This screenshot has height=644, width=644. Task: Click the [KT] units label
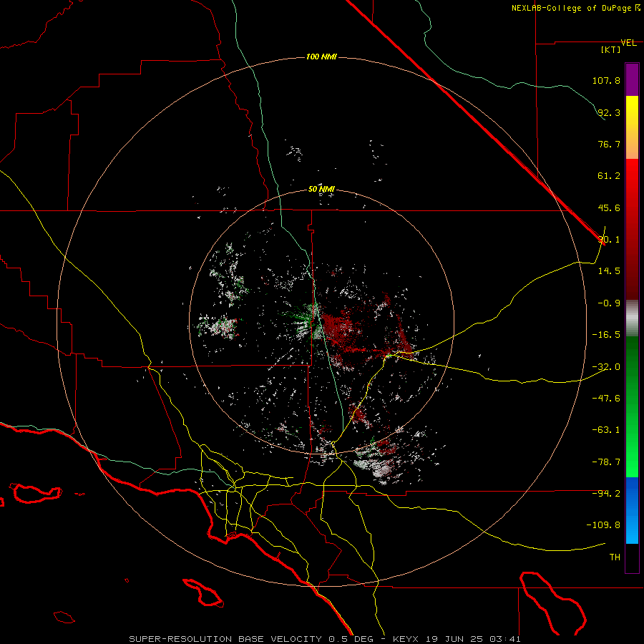(x=611, y=49)
